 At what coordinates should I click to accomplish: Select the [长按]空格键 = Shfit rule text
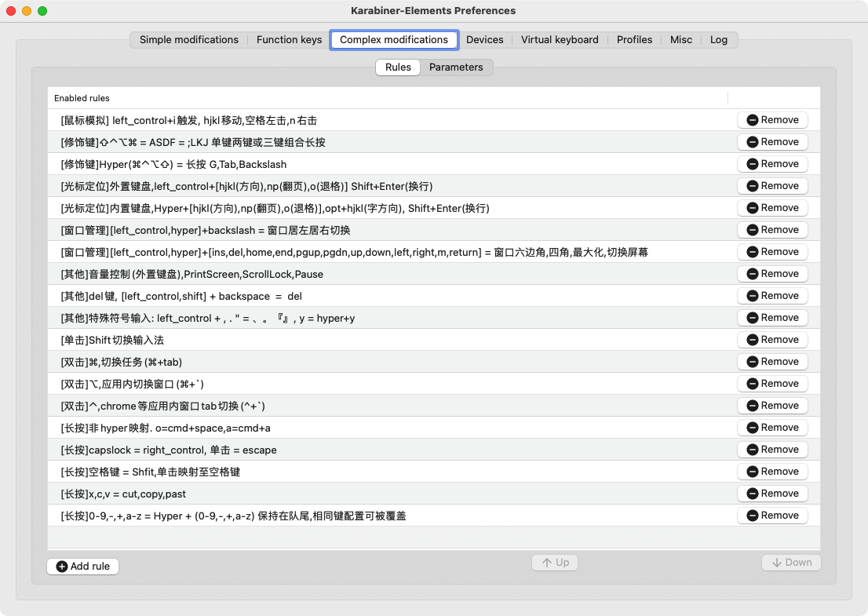pyautogui.click(x=151, y=472)
